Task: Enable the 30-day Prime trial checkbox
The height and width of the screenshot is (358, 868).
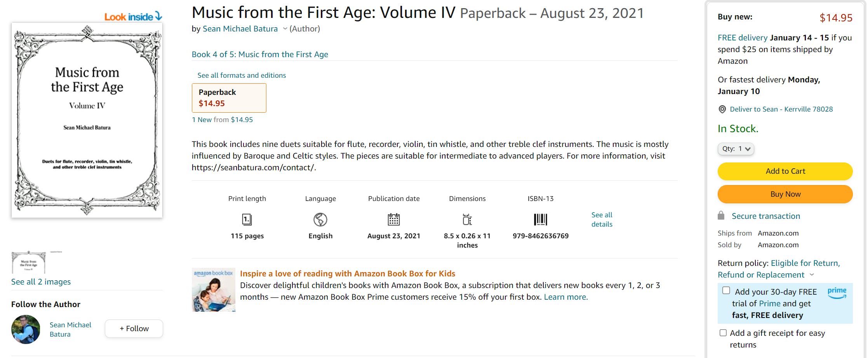Action: pyautogui.click(x=726, y=291)
